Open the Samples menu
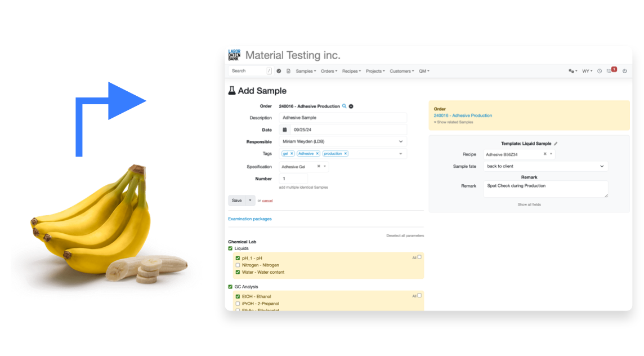Image resolution: width=644 pixels, height=356 pixels. click(x=306, y=71)
